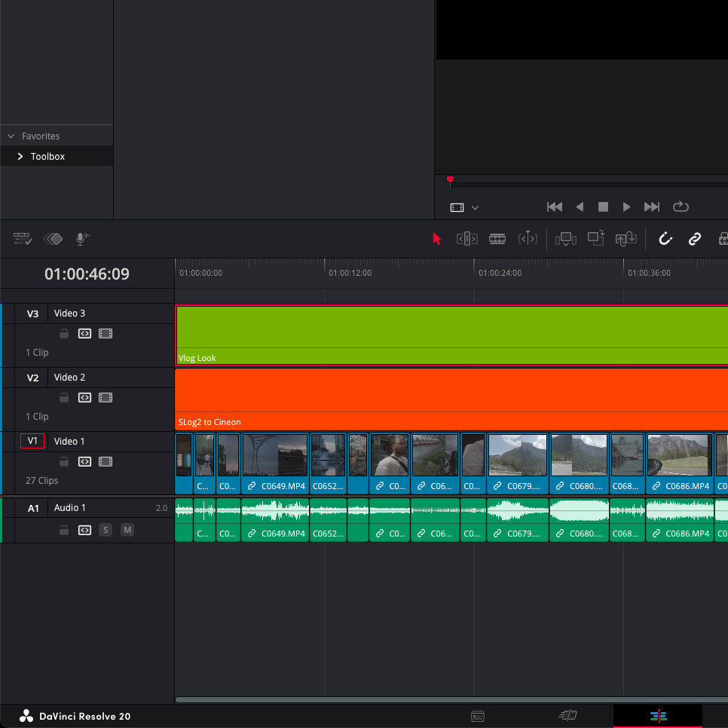Collapse the Favorites section

11,136
